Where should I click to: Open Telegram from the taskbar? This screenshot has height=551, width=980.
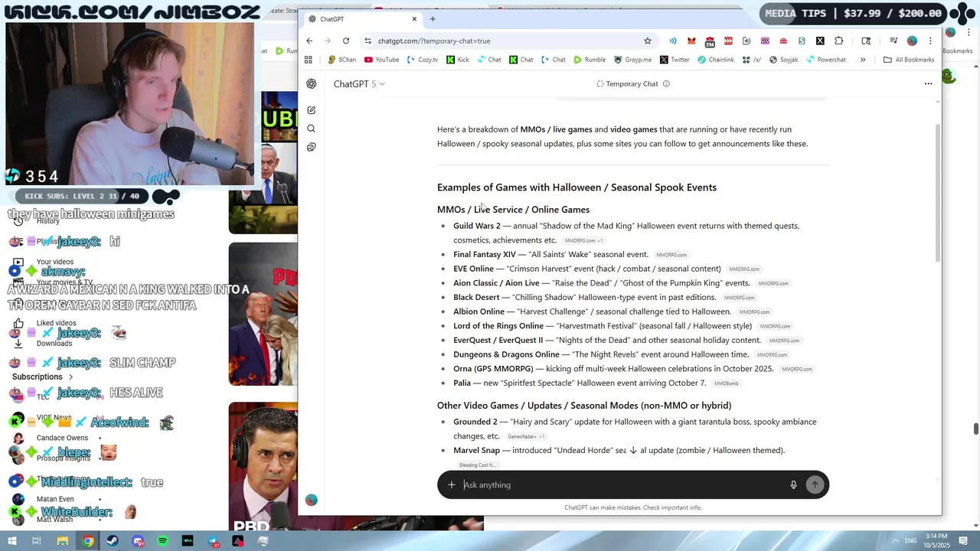point(213,541)
